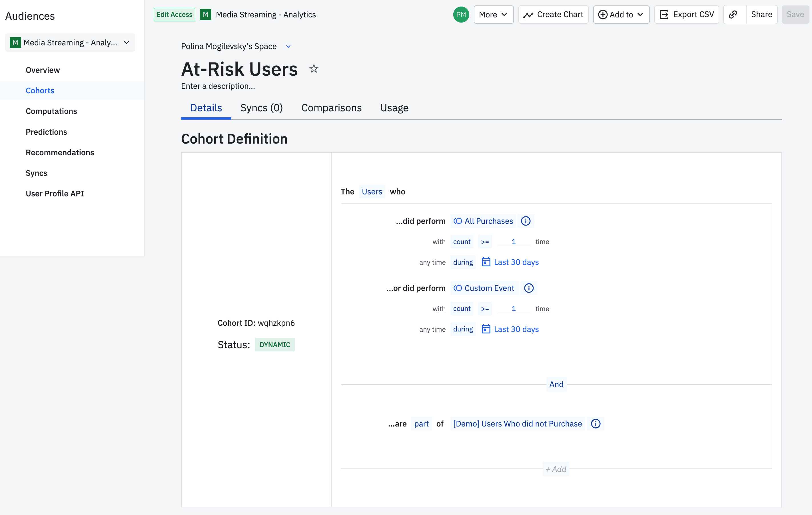Switch to the Comparisons tab
The width and height of the screenshot is (812, 515).
click(x=332, y=108)
